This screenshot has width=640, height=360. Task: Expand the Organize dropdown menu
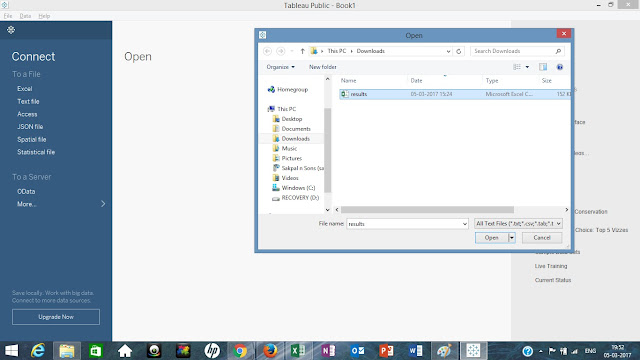[280, 67]
